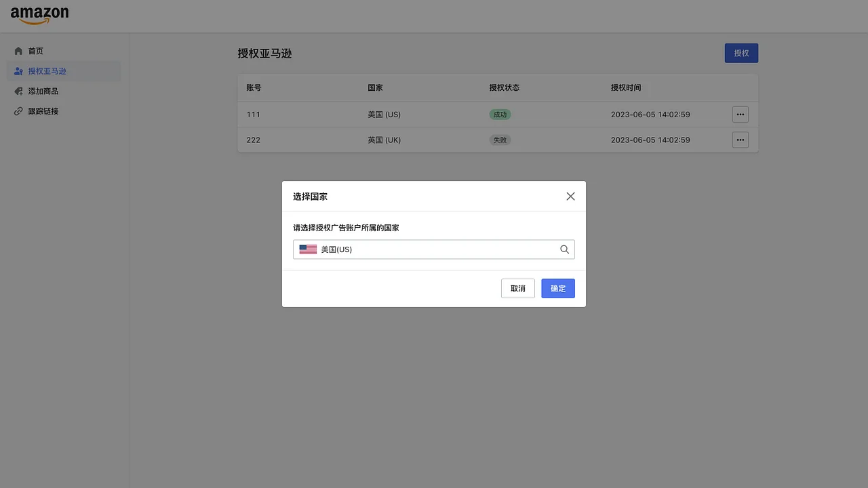Click 美国 (US) table cell
The width and height of the screenshot is (868, 488).
point(384,115)
